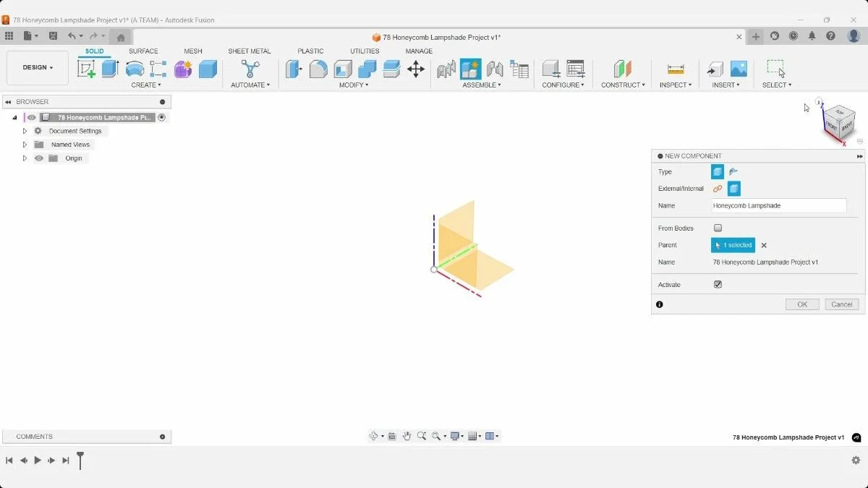Choose the Internal component option
The image size is (868, 488).
(733, 189)
